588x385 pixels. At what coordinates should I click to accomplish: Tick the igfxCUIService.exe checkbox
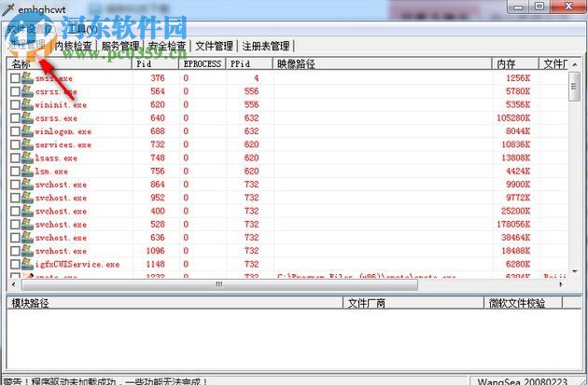click(15, 265)
